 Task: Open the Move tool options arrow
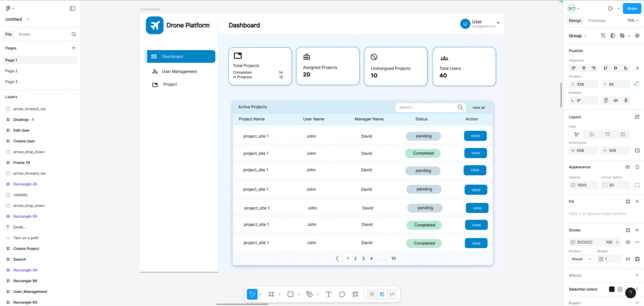click(x=260, y=295)
